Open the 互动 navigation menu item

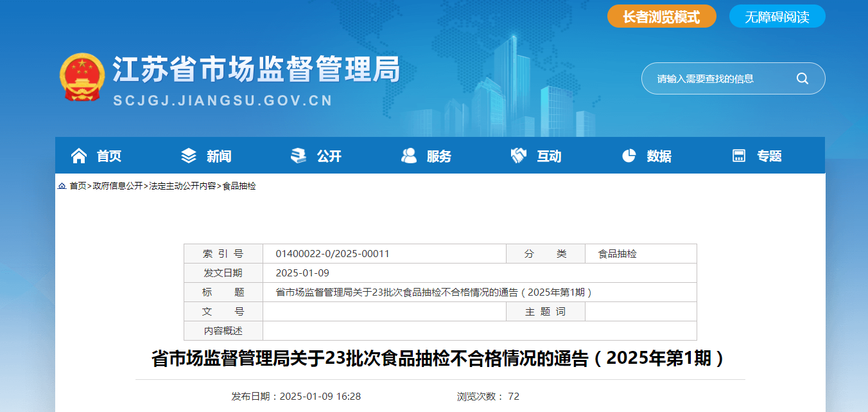click(x=549, y=156)
